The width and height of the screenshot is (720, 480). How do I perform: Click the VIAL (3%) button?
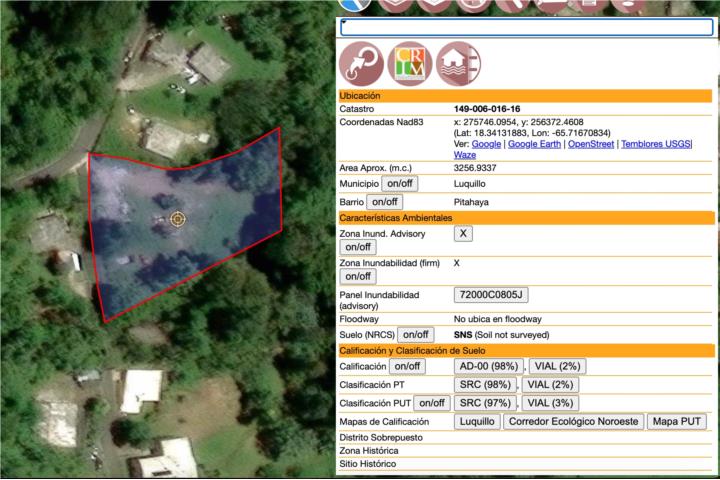click(550, 403)
